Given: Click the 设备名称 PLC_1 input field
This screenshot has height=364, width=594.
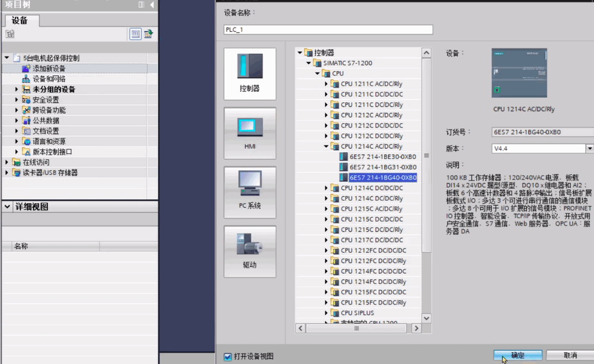Looking at the screenshot, I should [328, 30].
